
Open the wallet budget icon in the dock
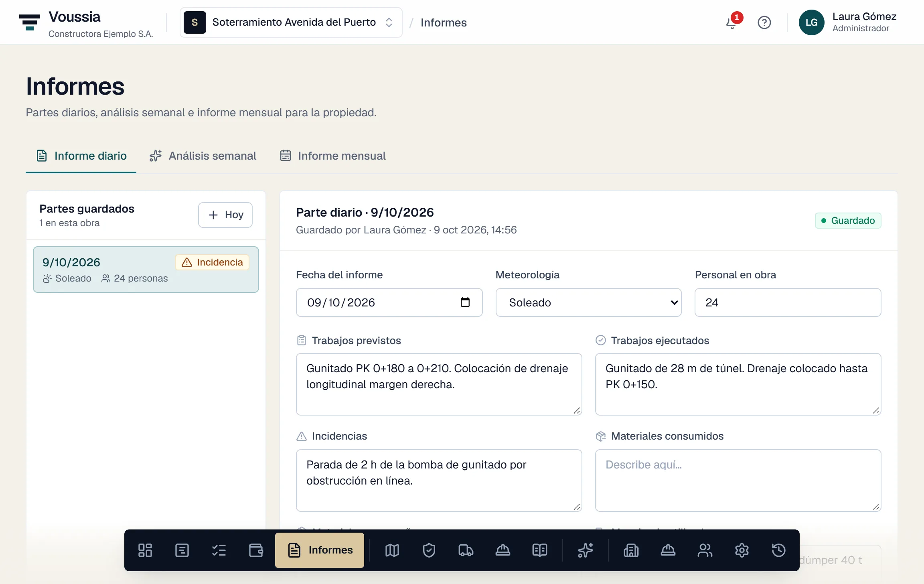(256, 550)
